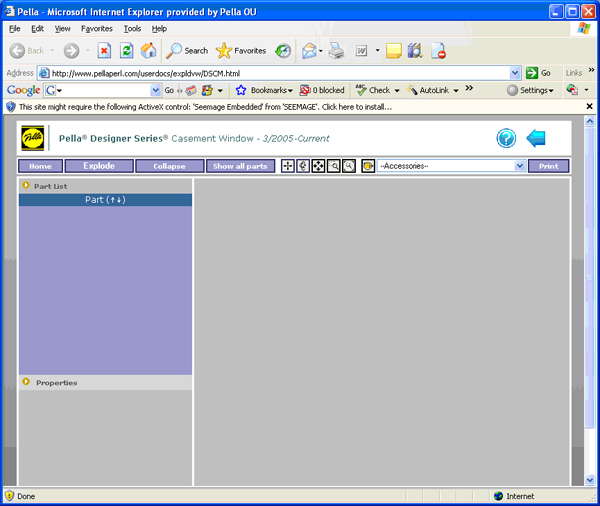Image resolution: width=600 pixels, height=506 pixels.
Task: Select the zoom area magnifier icon
Action: click(x=333, y=166)
